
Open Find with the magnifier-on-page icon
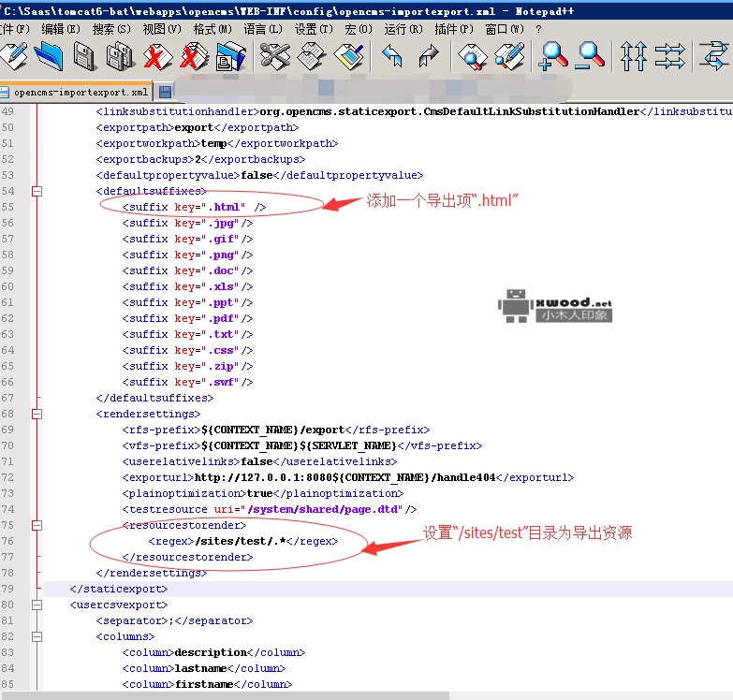[x=473, y=56]
